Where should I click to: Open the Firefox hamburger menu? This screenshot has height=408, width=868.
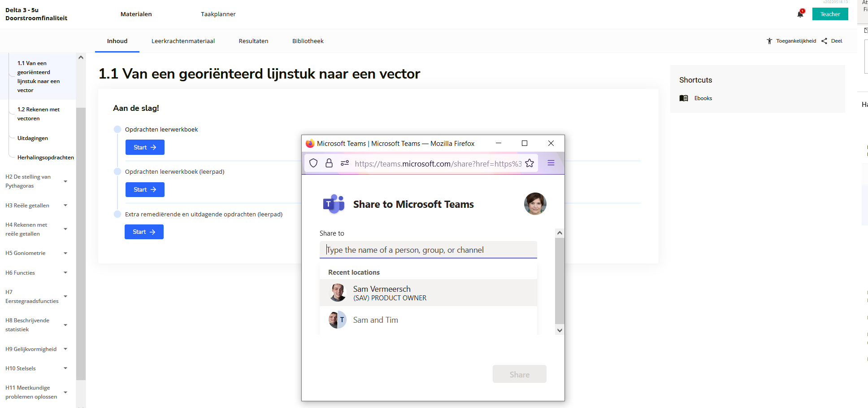[x=551, y=163]
